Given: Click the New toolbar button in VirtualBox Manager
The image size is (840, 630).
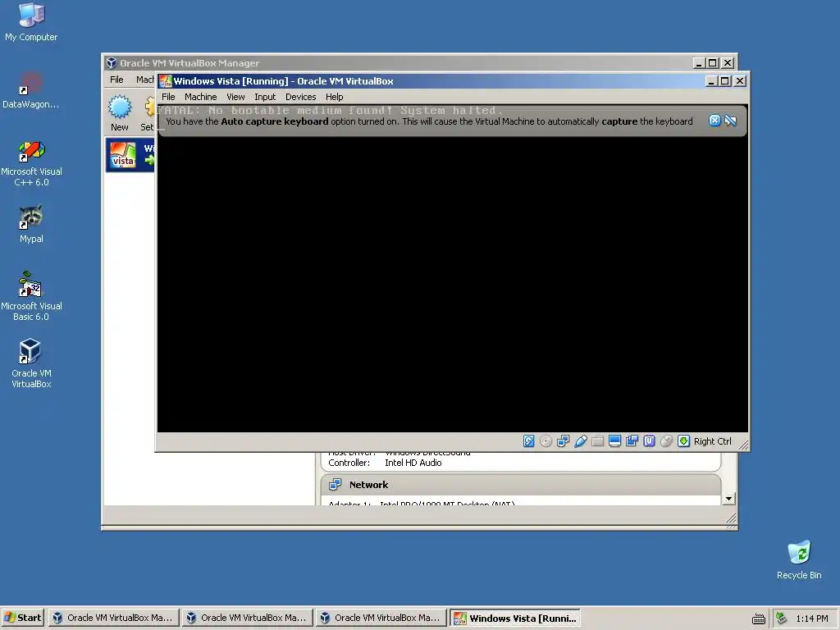Looking at the screenshot, I should coord(120,113).
